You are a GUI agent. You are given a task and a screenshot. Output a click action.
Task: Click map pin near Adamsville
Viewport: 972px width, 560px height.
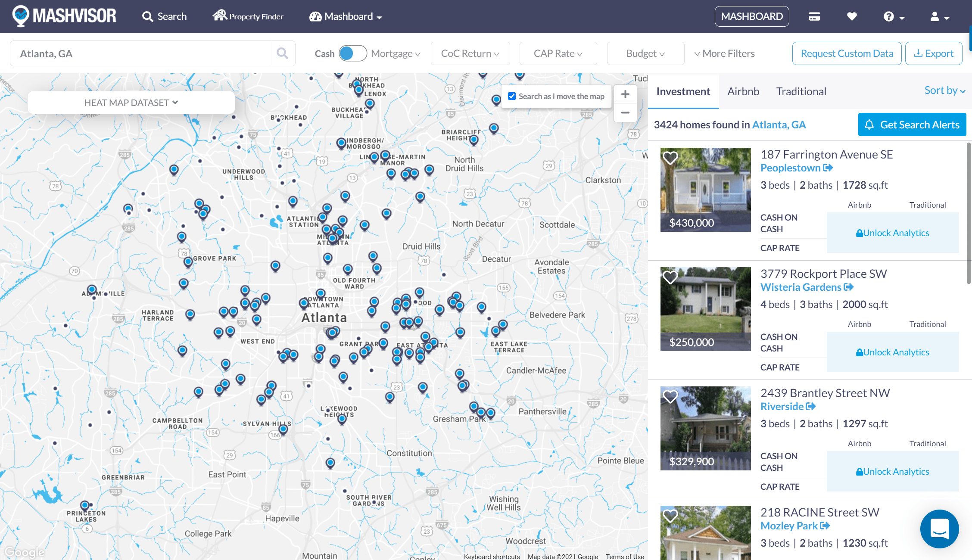(x=92, y=290)
